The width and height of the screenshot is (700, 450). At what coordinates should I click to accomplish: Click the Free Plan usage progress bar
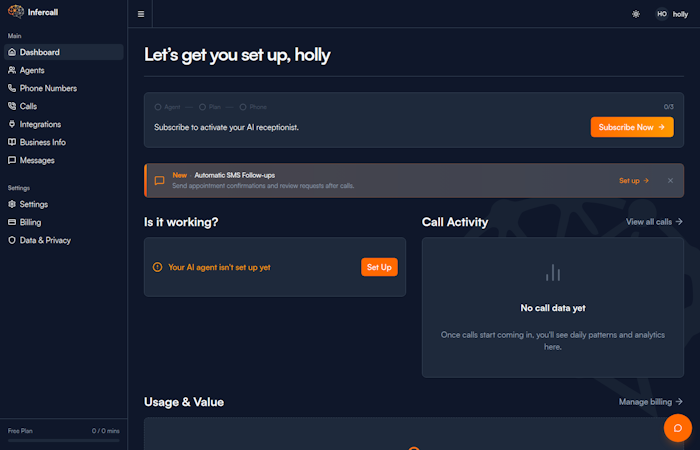coord(63,412)
